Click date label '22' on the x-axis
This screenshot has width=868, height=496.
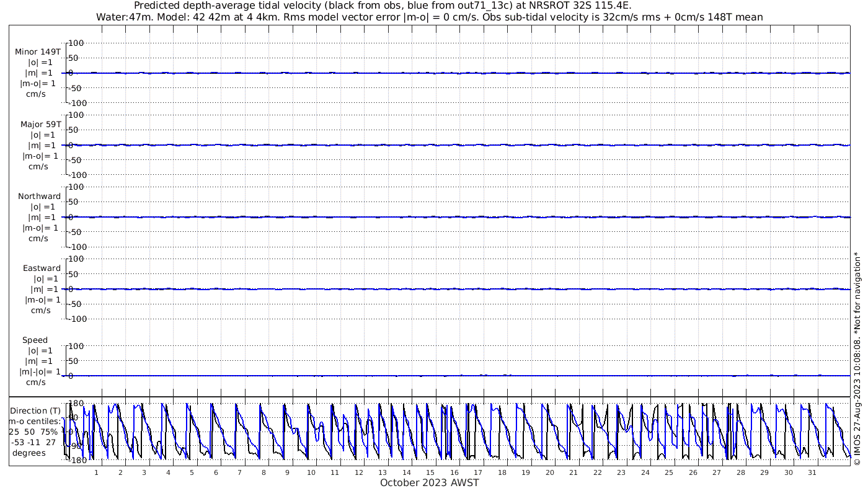598,472
